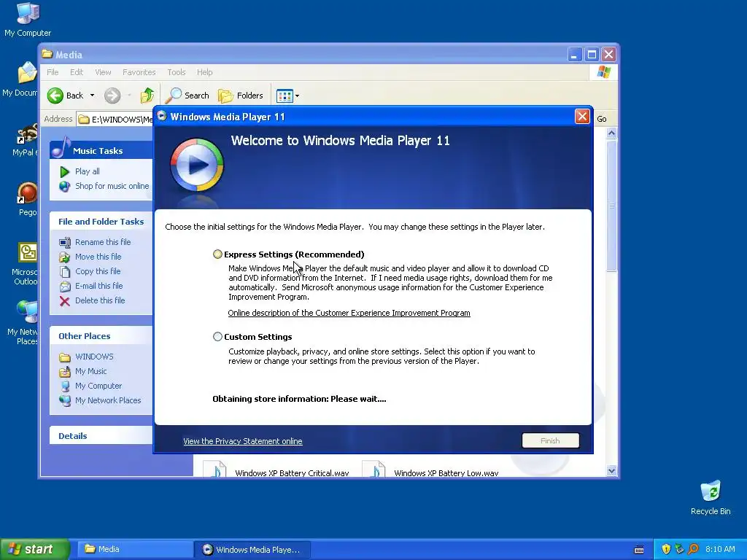Click the Delete this file red X
Screen dimensions: 747x560
coord(65,301)
